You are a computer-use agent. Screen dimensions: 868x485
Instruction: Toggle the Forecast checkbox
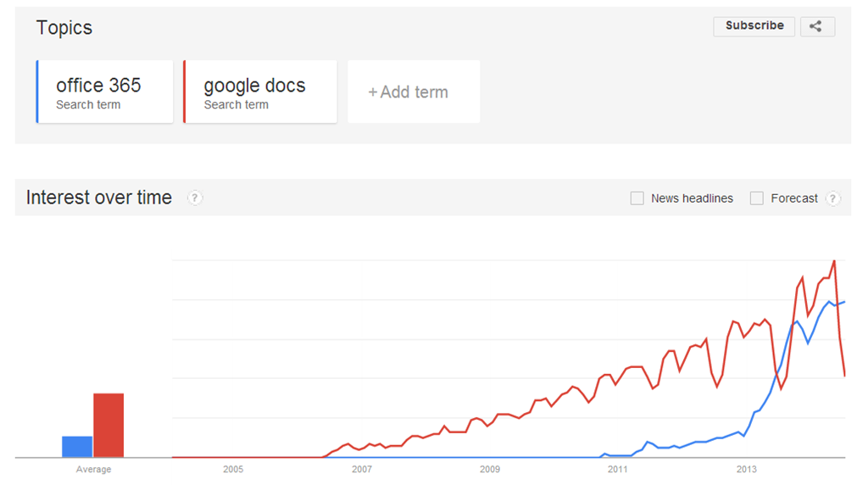757,198
